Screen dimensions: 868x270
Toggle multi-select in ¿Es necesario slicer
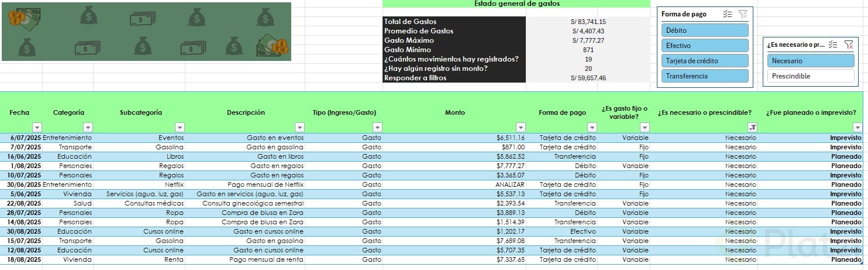pyautogui.click(x=833, y=45)
